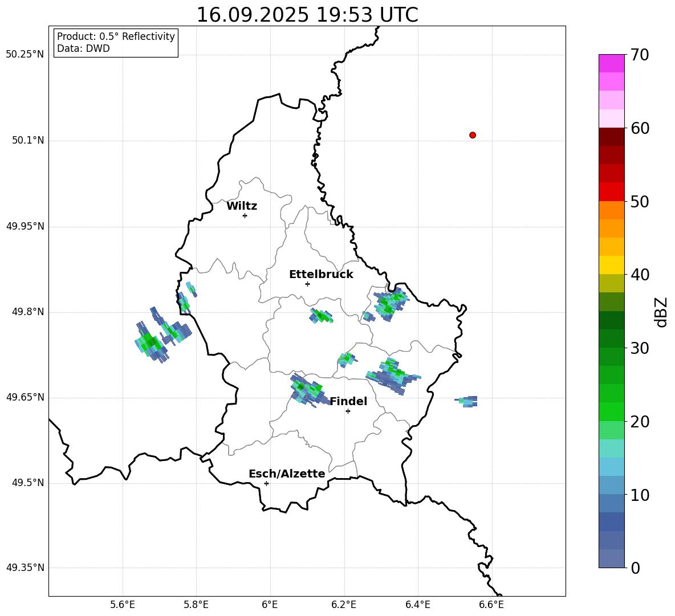Click the Esch/Alzette station cross marker
Viewport: 675px width, 616px height.
[266, 483]
